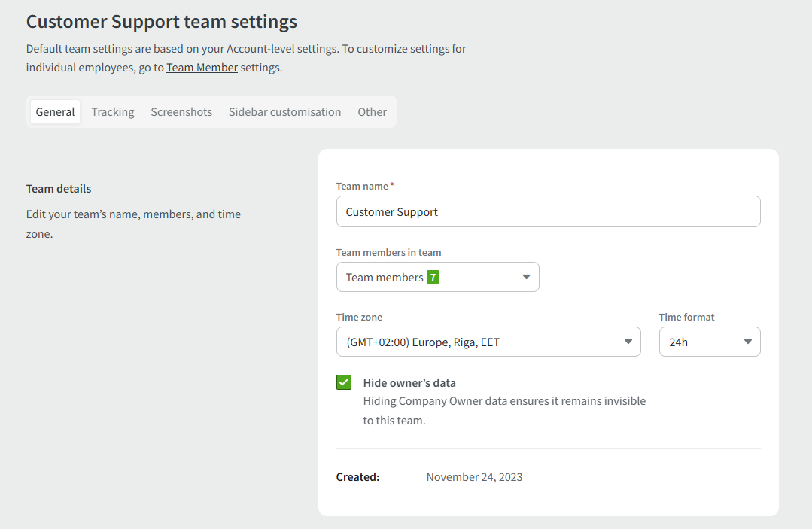
Task: Go to the Other tab
Action: pyautogui.click(x=372, y=112)
